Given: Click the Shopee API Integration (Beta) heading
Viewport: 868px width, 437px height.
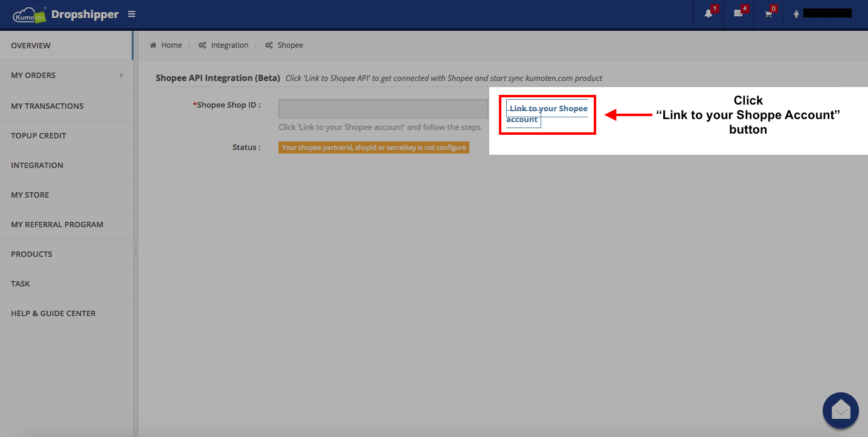Looking at the screenshot, I should [218, 78].
